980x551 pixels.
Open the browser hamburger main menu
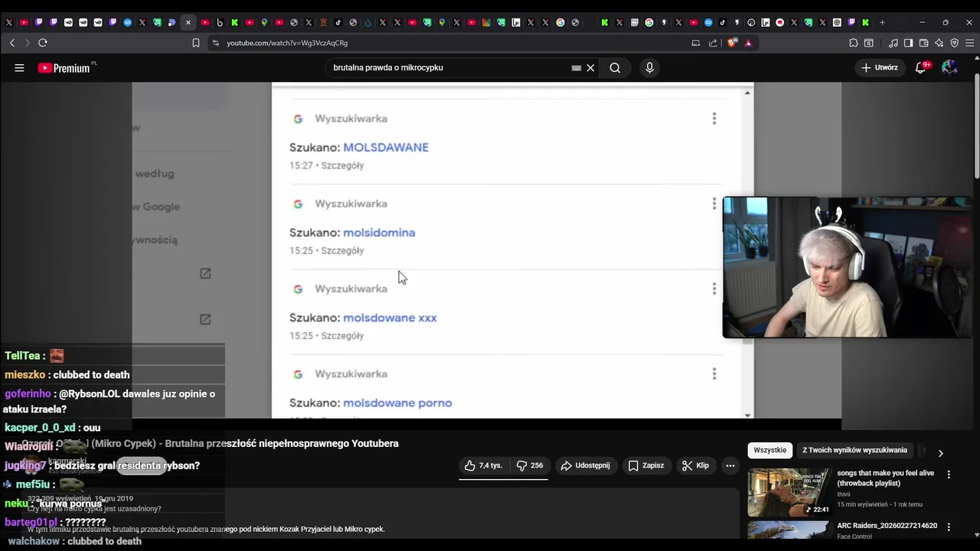click(969, 43)
